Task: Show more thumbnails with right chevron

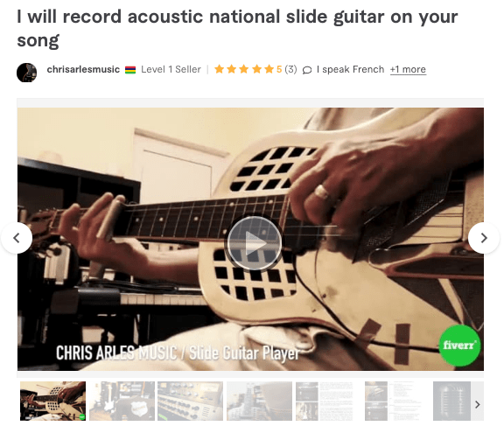Action: pos(478,404)
